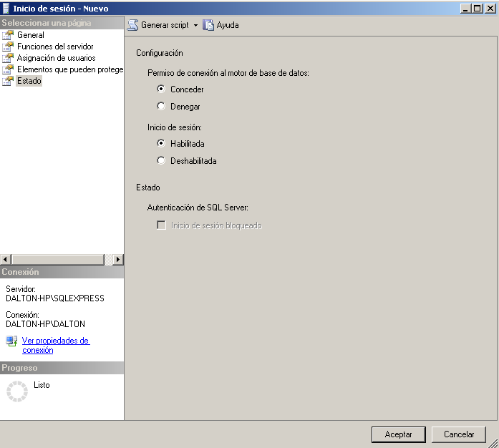Click the Listo progress spinner
Viewport: 499px width, 448px height.
click(x=17, y=391)
